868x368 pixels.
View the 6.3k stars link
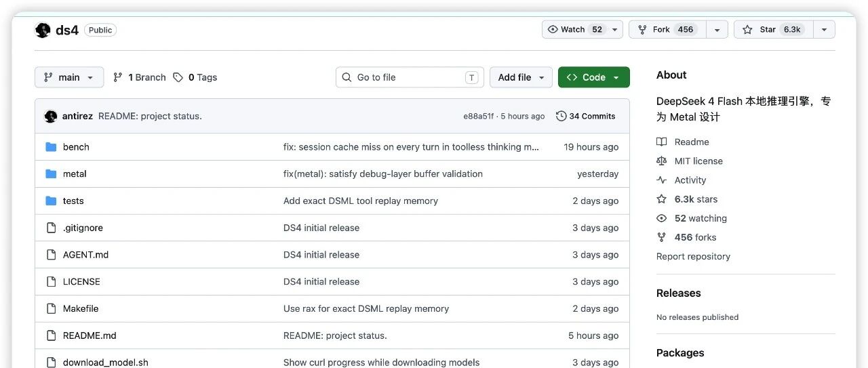click(696, 199)
